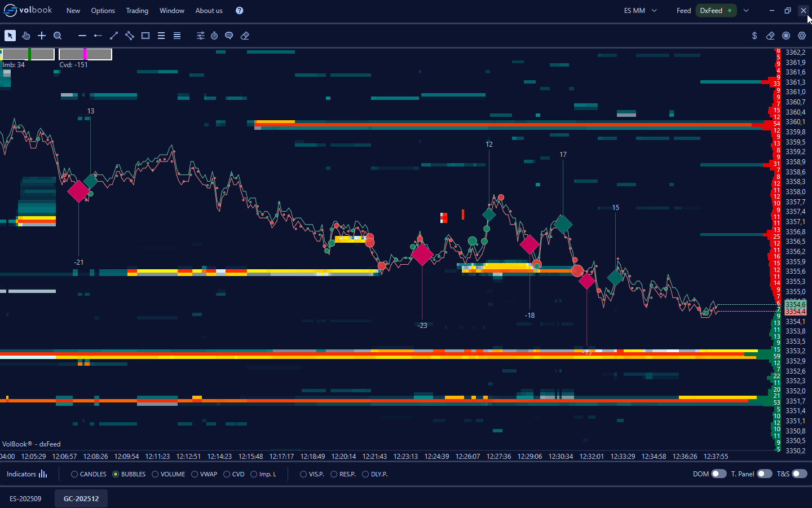This screenshot has height=508, width=812.
Task: Select the hand pan tool
Action: pos(26,36)
